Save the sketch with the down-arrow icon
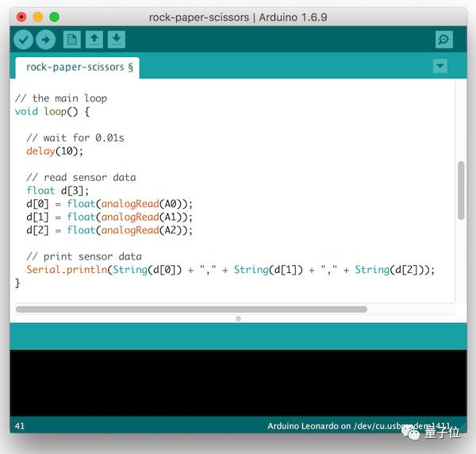Screen dimensions: 476x454 (x=117, y=40)
